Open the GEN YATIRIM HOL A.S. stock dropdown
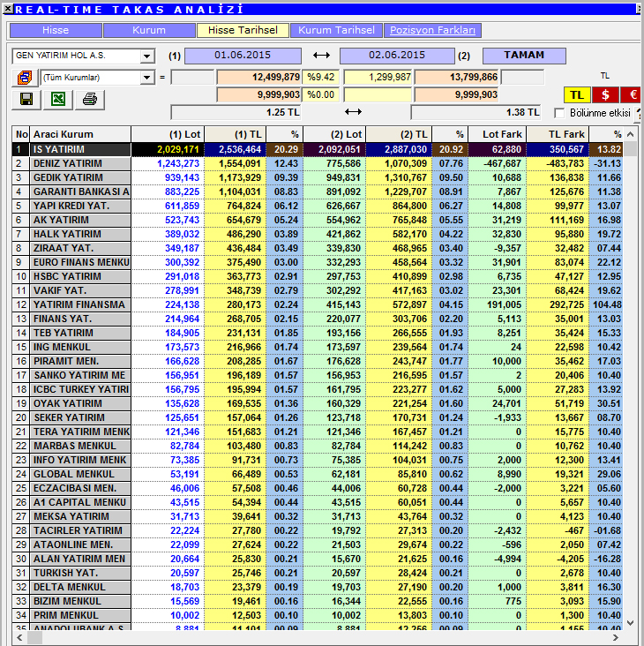 (146, 56)
